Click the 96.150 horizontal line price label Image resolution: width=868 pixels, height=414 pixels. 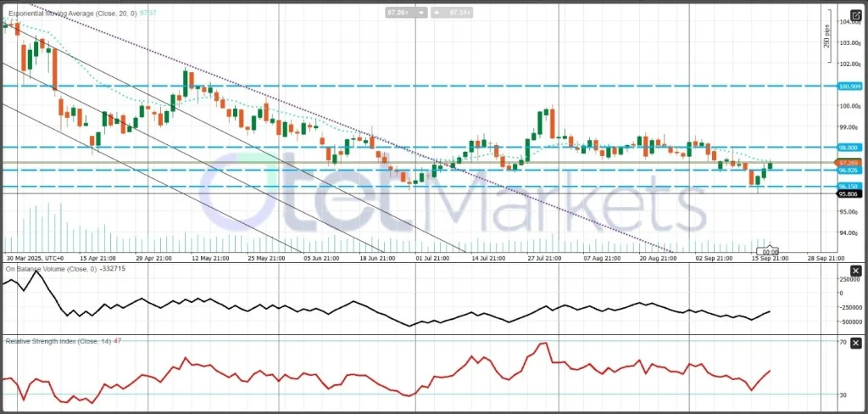click(850, 186)
